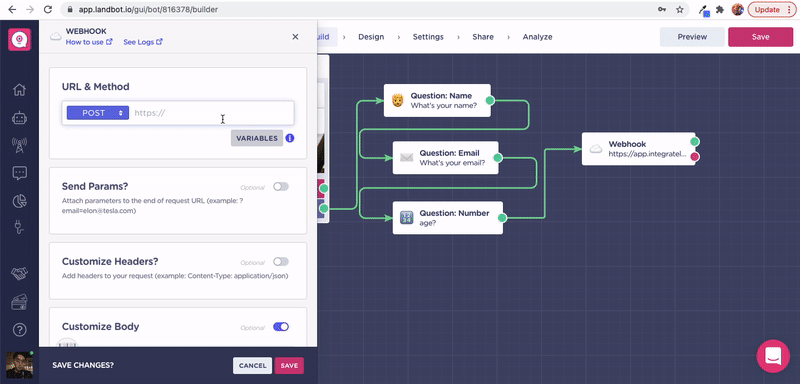Click Webhook block red failure connector

pos(694,157)
